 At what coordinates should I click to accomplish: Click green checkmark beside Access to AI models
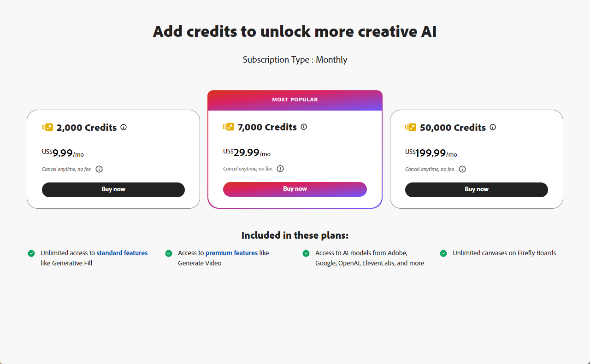[x=306, y=253]
